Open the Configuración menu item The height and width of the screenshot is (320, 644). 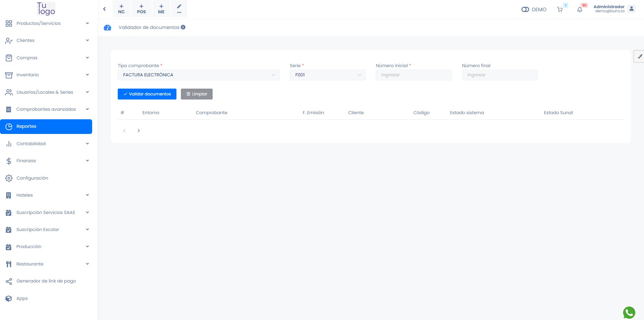pos(32,178)
